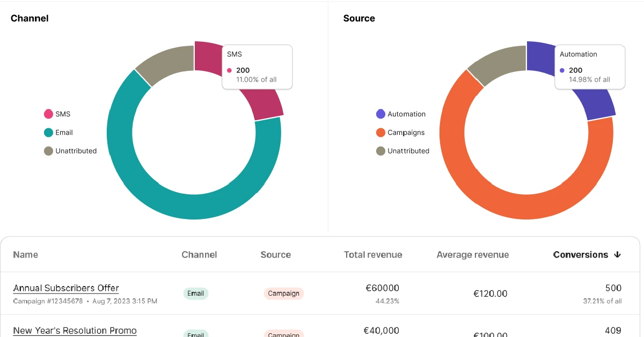Click the Automation tooltip showing 14.98% of all
Screen dimensions: 644x337
[590, 67]
